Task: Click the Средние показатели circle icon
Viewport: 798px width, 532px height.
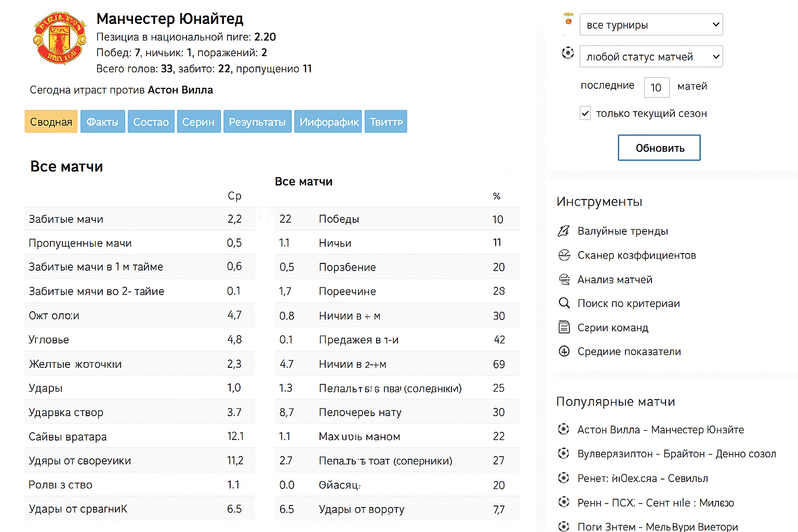Action: [564, 351]
